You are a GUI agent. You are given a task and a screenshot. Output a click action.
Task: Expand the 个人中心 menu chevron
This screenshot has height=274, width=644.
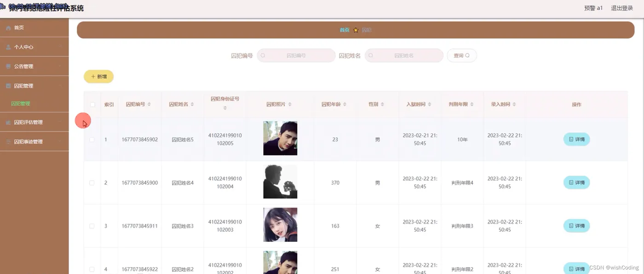(x=61, y=47)
